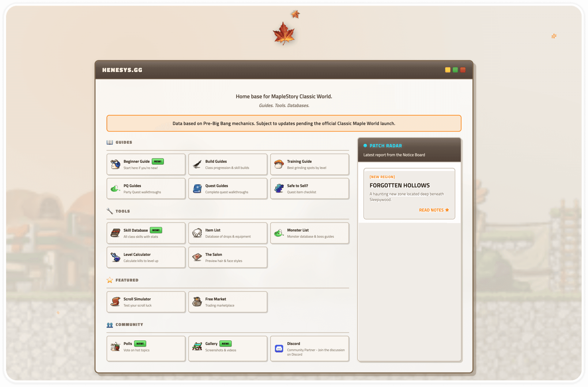Click the HENESYS.GG title logo
The height and width of the screenshot is (387, 588).
click(122, 70)
